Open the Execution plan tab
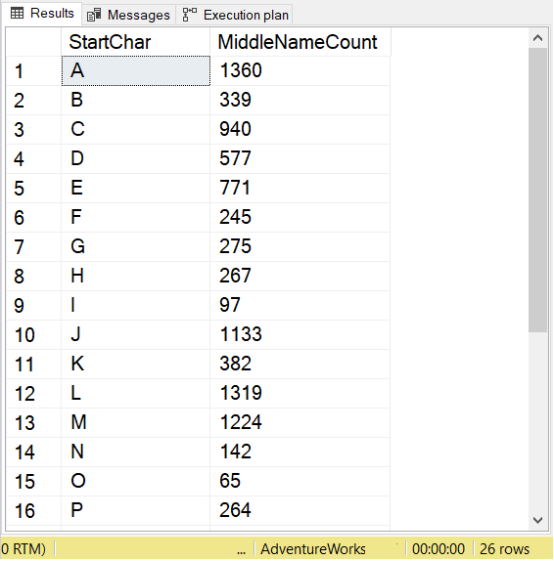 click(x=234, y=15)
